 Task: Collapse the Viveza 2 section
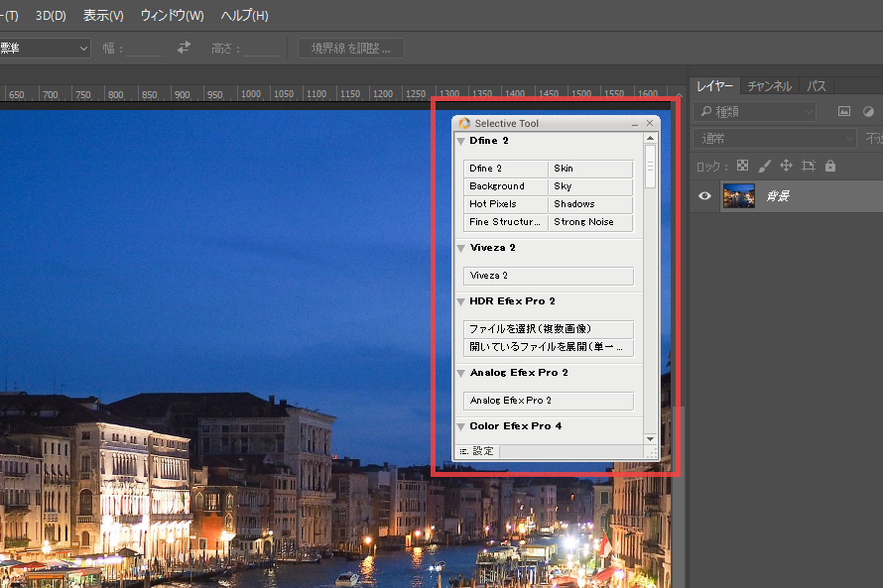point(461,248)
